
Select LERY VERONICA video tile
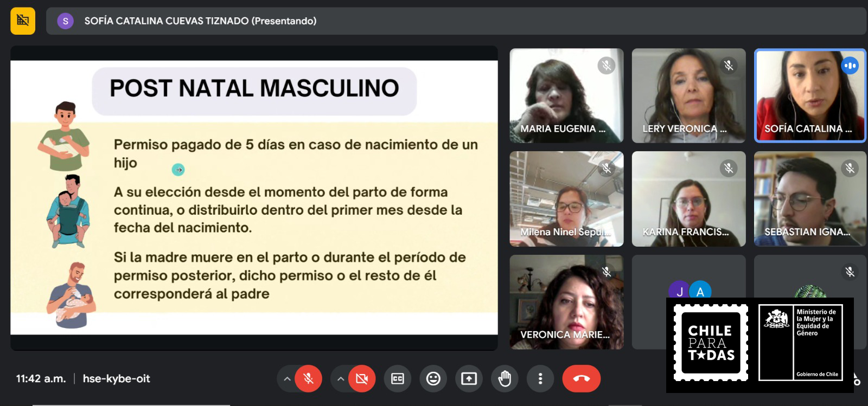pos(688,95)
